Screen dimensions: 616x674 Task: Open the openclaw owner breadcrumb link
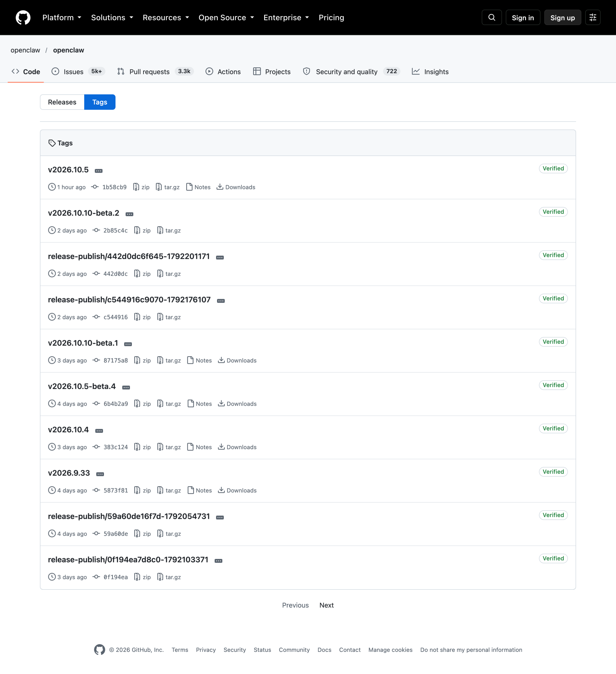pos(25,50)
